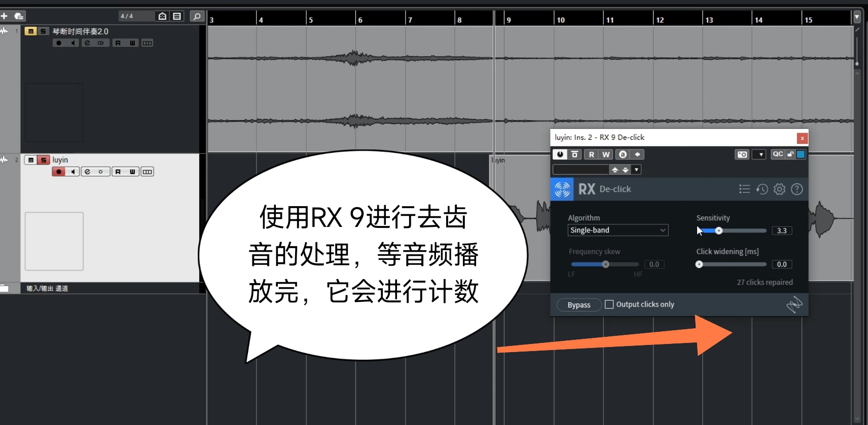The height and width of the screenshot is (425, 868).
Task: Unsolo the luyin track with S
Action: click(x=44, y=160)
